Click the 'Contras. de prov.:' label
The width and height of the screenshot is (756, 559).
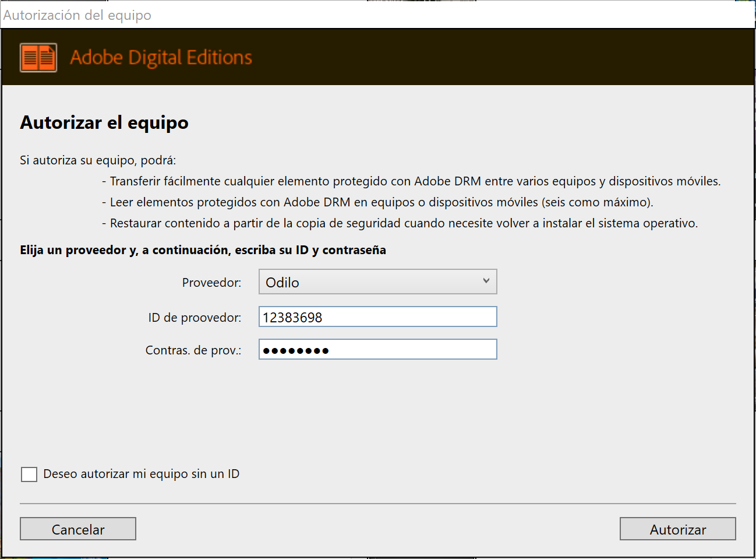[193, 350]
